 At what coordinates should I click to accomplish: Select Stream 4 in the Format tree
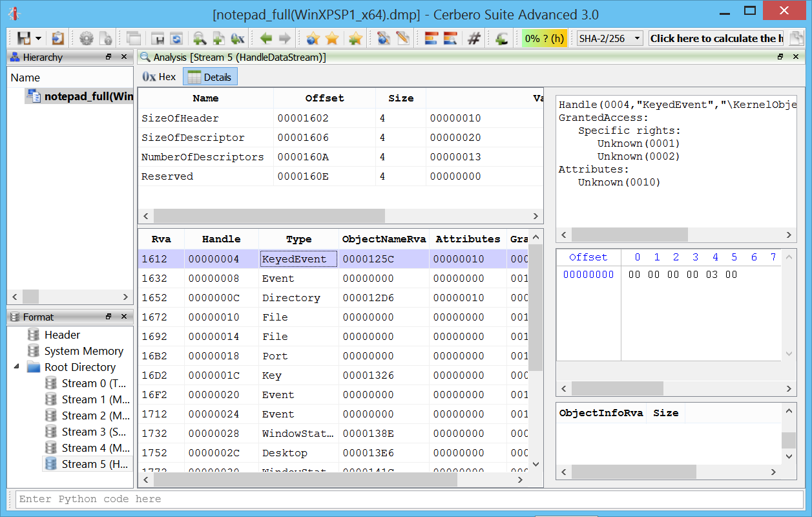87,448
